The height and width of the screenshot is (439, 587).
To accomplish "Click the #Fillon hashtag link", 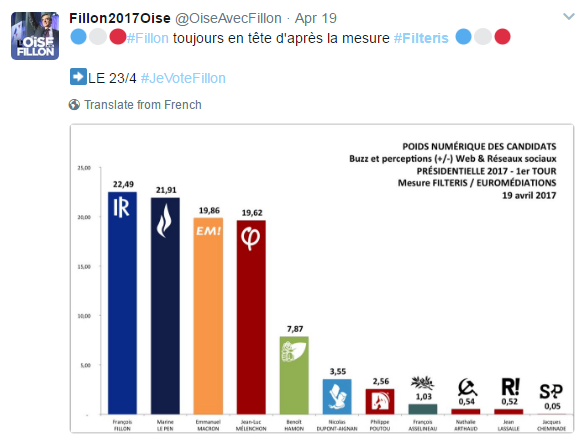I will (148, 38).
